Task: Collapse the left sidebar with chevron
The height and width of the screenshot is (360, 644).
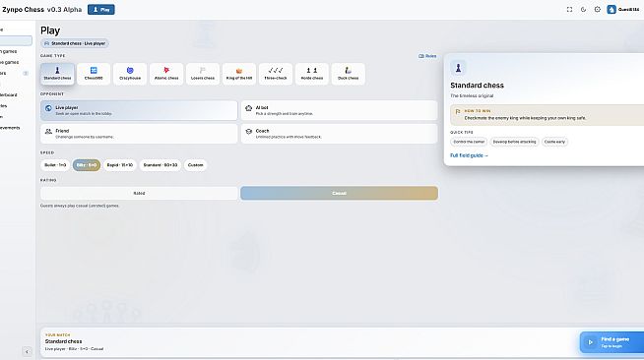Action: (27, 351)
